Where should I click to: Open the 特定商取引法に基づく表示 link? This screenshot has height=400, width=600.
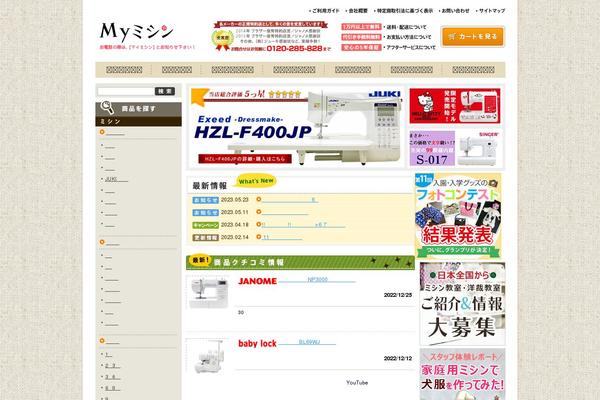[405, 11]
